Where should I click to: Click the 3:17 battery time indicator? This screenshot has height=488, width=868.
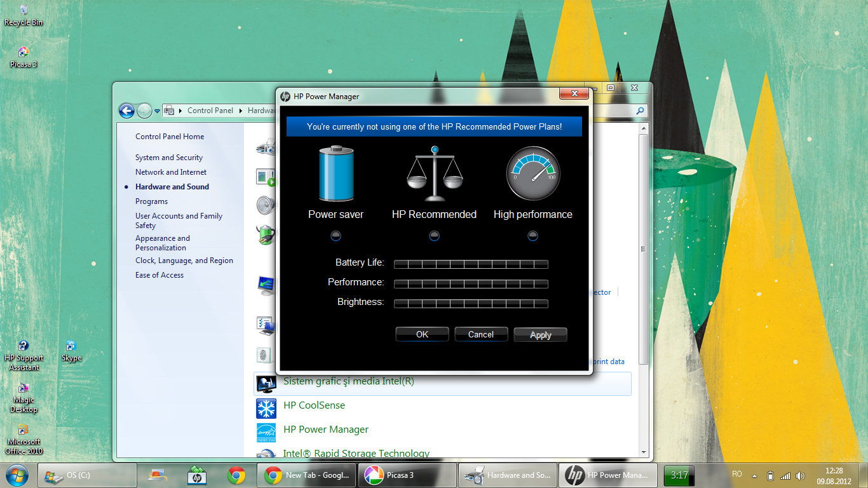point(679,475)
